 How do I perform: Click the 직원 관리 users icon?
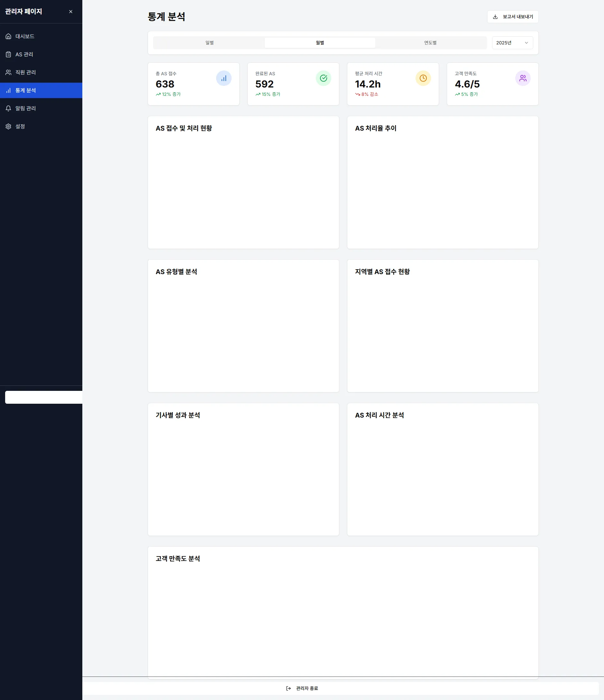click(x=8, y=72)
